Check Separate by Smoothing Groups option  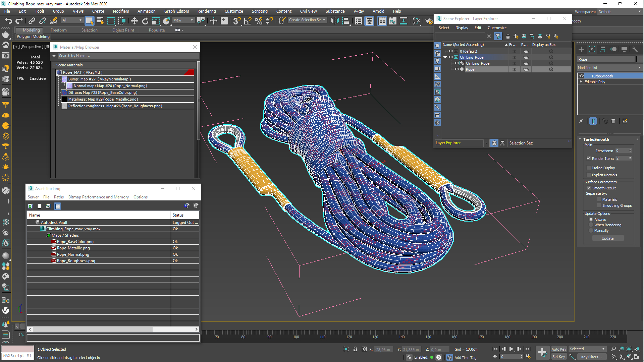[599, 205]
